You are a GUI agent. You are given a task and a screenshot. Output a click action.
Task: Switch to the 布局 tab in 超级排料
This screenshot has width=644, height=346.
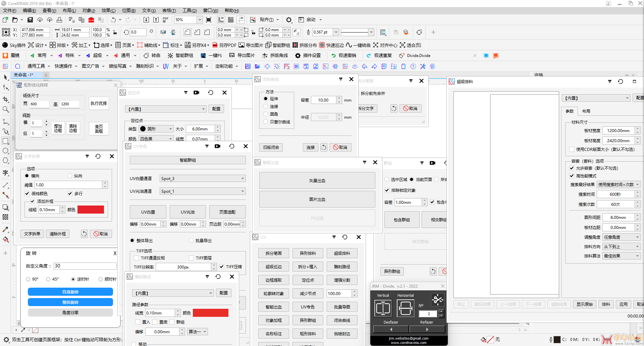(x=586, y=111)
